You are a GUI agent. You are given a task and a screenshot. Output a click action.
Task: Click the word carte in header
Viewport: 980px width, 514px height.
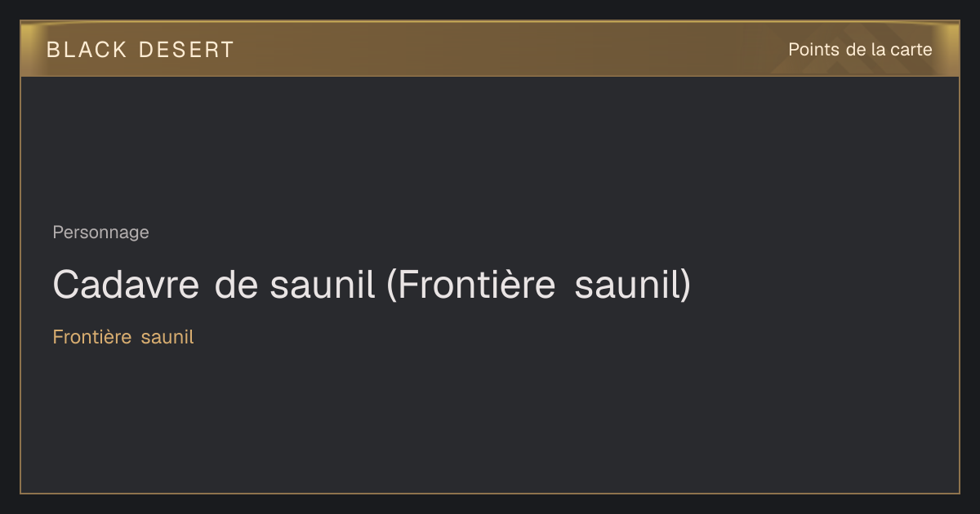[911, 50]
